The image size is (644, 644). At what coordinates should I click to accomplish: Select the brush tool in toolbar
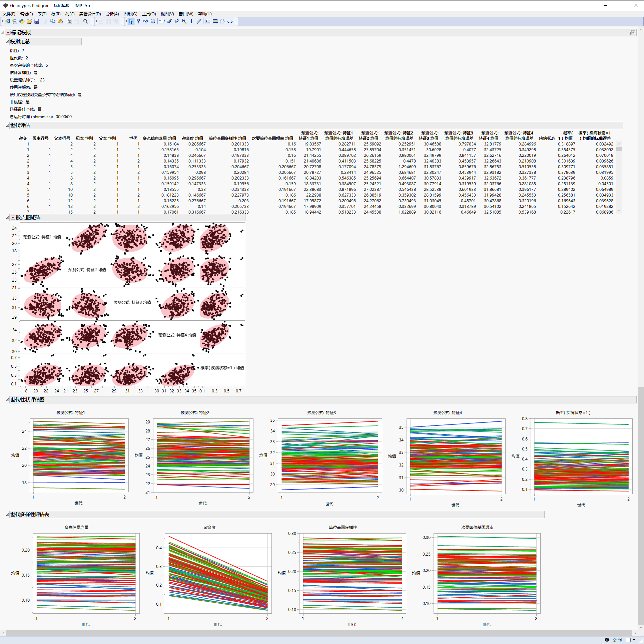tap(169, 21)
